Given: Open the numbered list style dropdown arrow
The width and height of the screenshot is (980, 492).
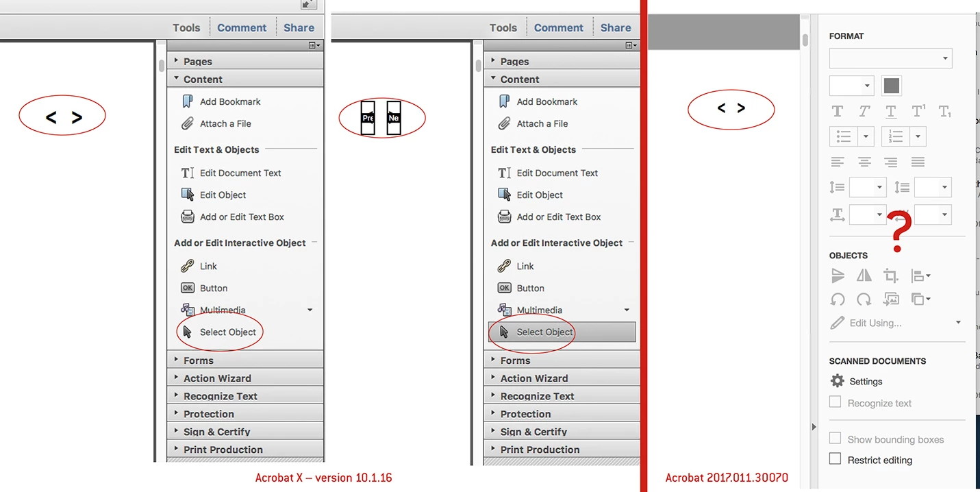Looking at the screenshot, I should pyautogui.click(x=918, y=136).
